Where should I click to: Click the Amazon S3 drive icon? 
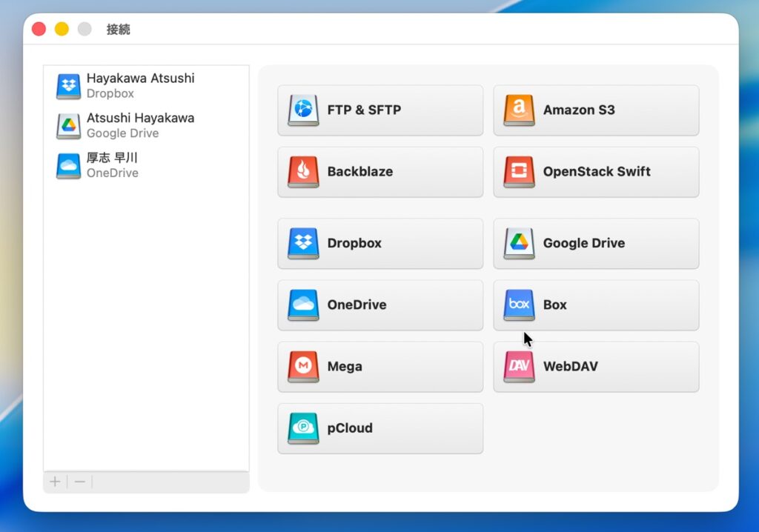pyautogui.click(x=519, y=110)
